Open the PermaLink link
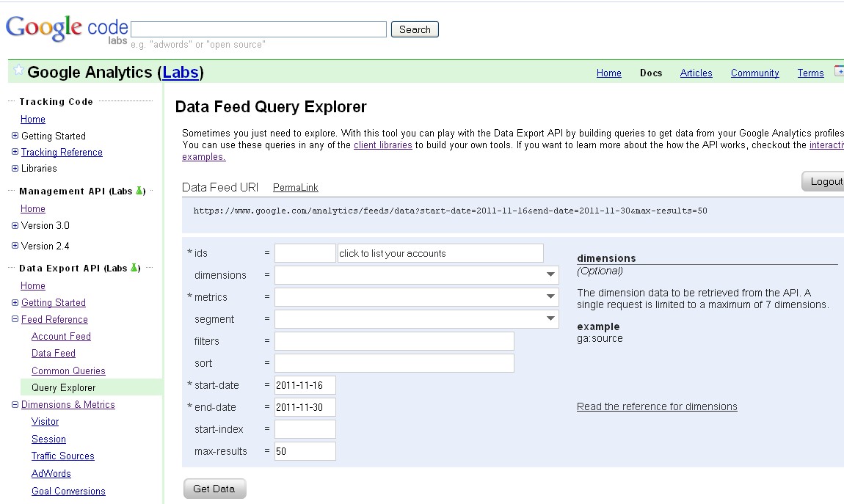This screenshot has width=844, height=504. click(x=295, y=187)
